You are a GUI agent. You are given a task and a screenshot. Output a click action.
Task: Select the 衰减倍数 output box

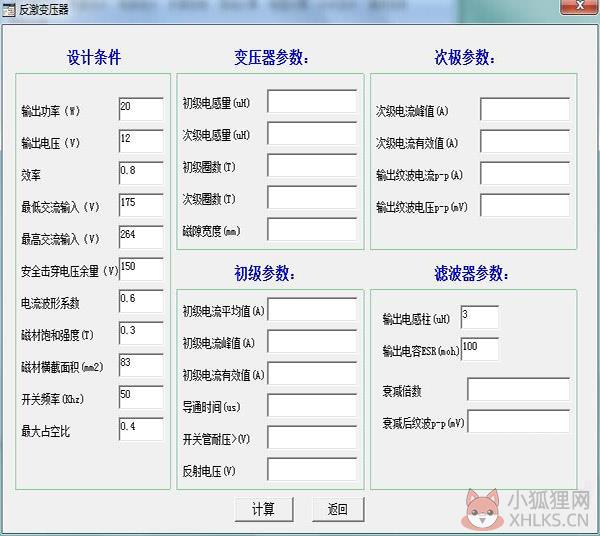point(518,389)
